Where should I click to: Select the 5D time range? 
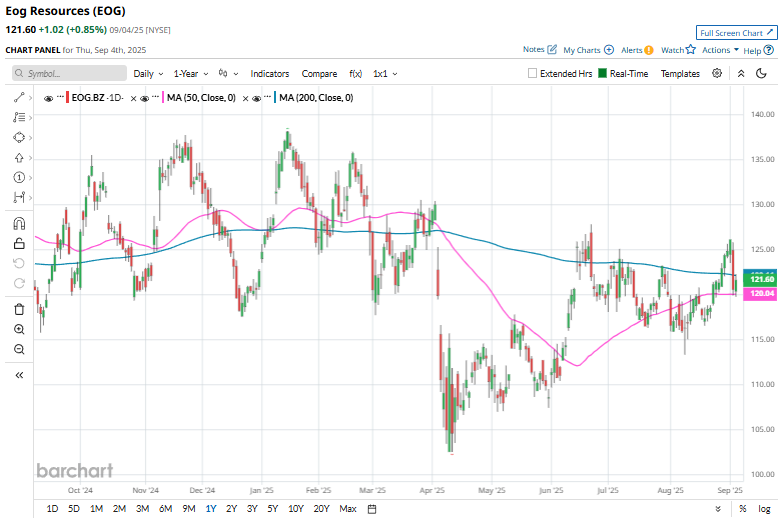(74, 509)
